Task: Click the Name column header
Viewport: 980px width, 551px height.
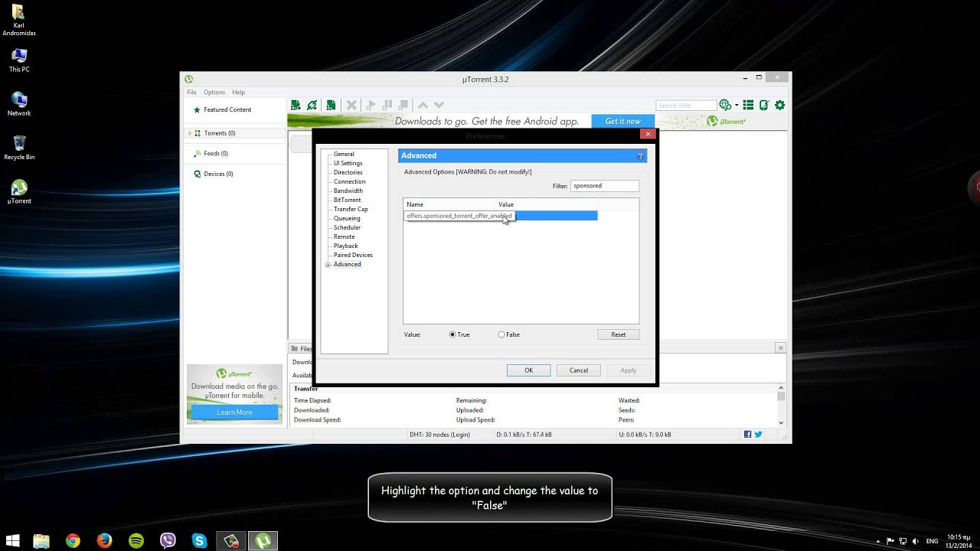Action: [449, 204]
